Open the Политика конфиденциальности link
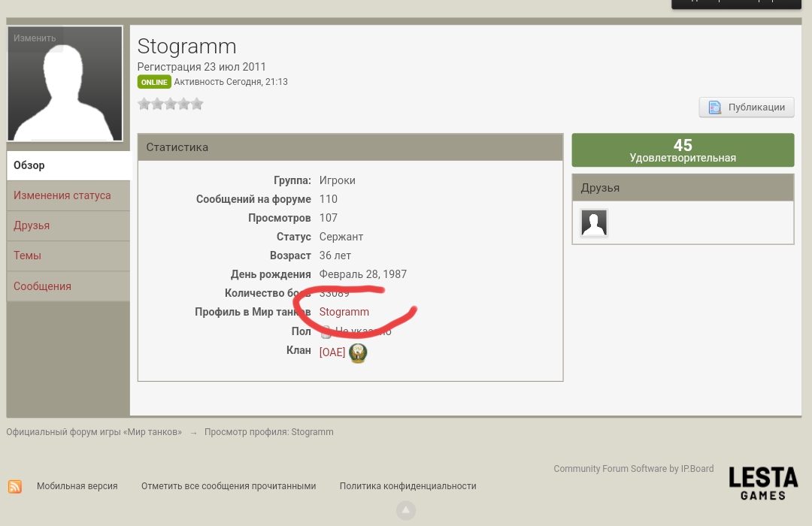 pyautogui.click(x=408, y=486)
